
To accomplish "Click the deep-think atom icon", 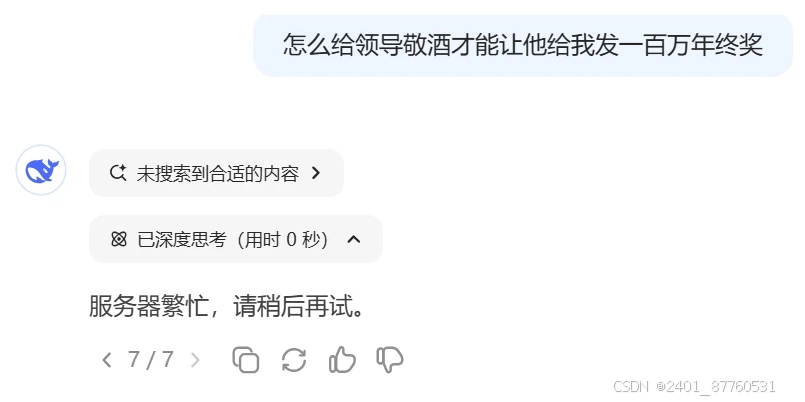I will click(119, 239).
